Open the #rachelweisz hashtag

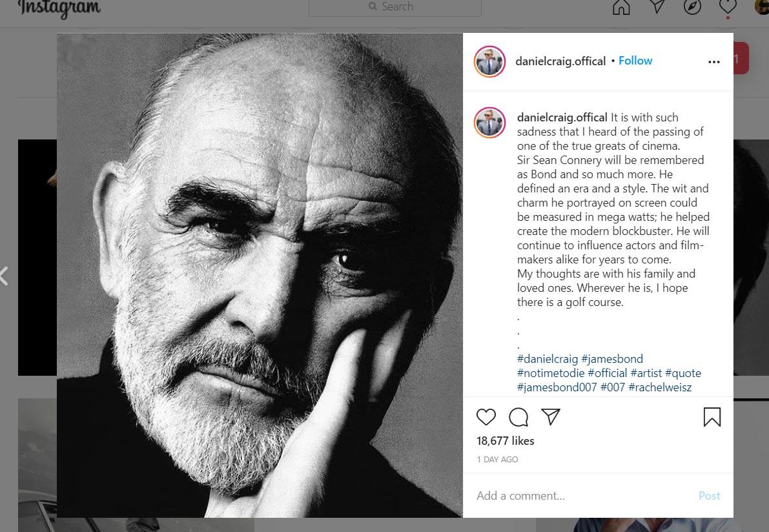pyautogui.click(x=660, y=387)
